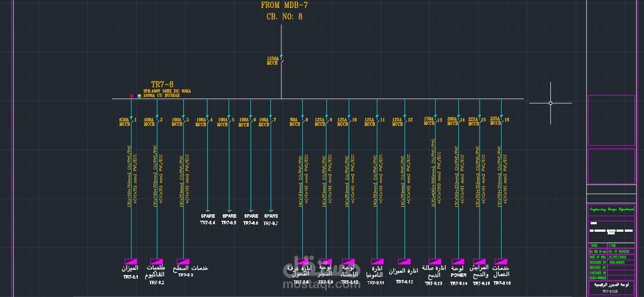Click the TR7-8 busbar title text
The width and height of the screenshot is (644, 297).
pos(162,85)
